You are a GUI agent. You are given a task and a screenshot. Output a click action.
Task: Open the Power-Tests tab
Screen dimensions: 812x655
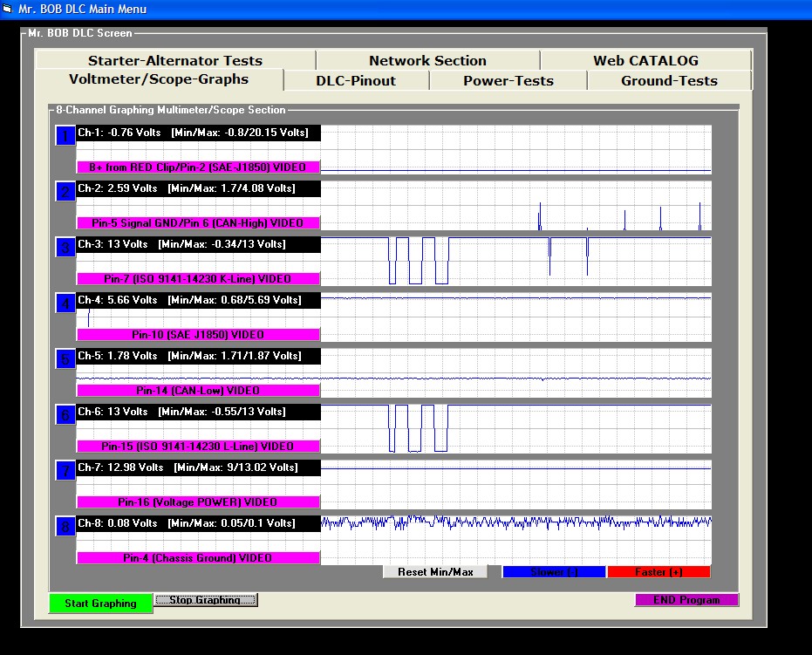508,81
